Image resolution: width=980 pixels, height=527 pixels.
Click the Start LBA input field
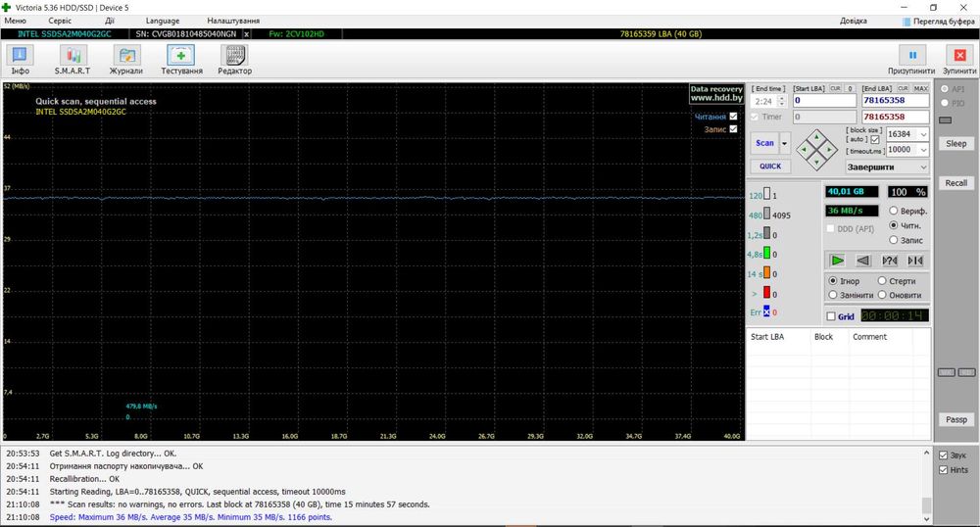pyautogui.click(x=823, y=100)
